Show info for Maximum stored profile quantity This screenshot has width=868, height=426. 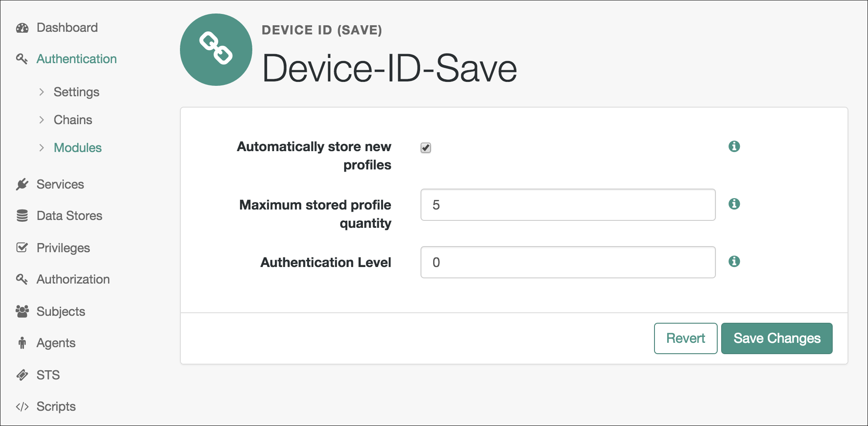pos(734,204)
